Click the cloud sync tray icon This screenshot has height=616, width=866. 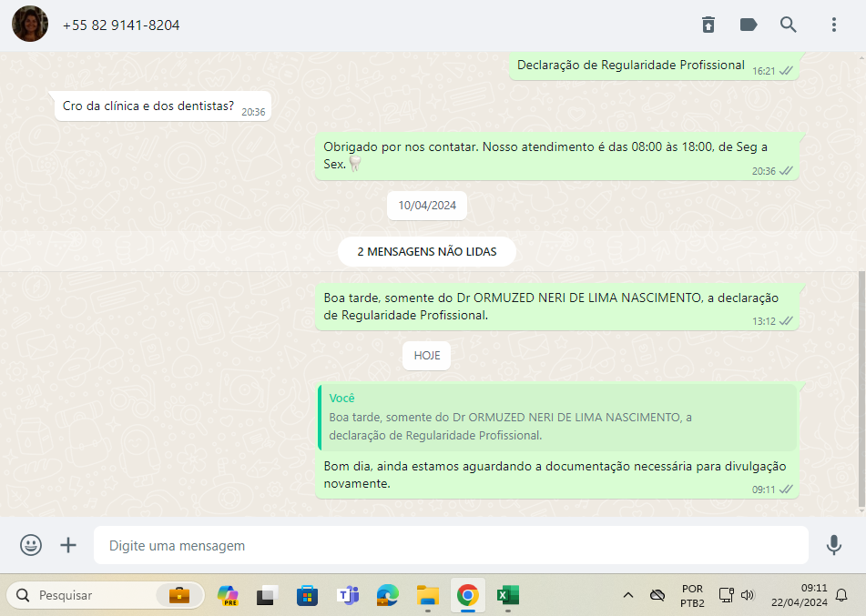pos(657,595)
